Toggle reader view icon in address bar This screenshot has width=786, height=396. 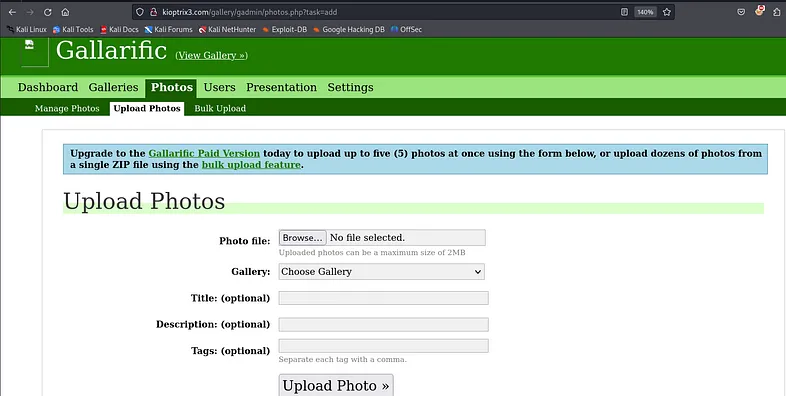[624, 12]
